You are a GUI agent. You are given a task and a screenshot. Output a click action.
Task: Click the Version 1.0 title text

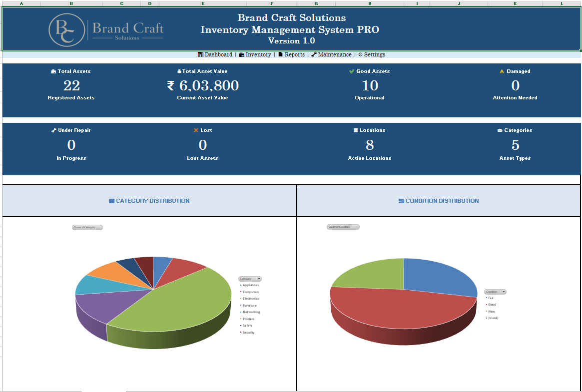click(x=291, y=41)
